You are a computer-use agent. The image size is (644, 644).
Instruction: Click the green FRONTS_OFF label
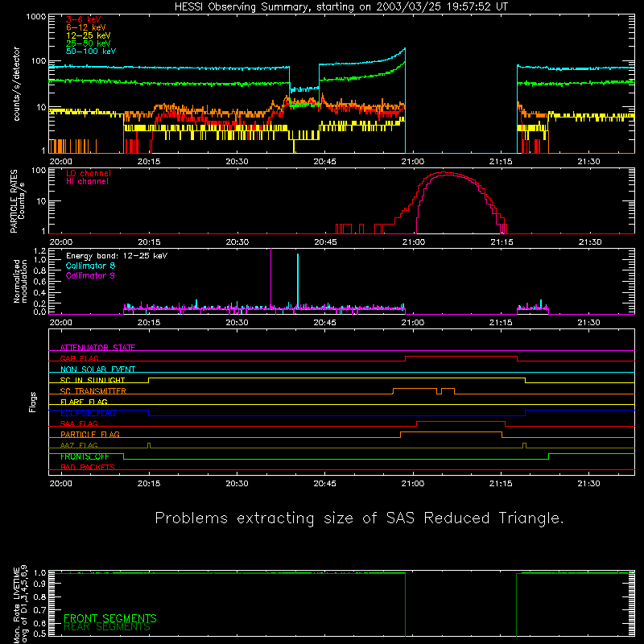[x=85, y=456]
